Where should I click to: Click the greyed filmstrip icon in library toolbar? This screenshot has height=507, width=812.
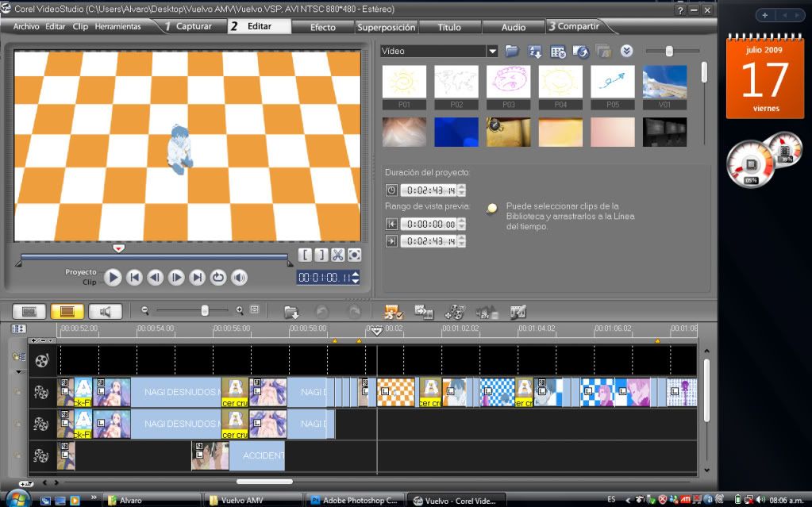click(x=603, y=52)
